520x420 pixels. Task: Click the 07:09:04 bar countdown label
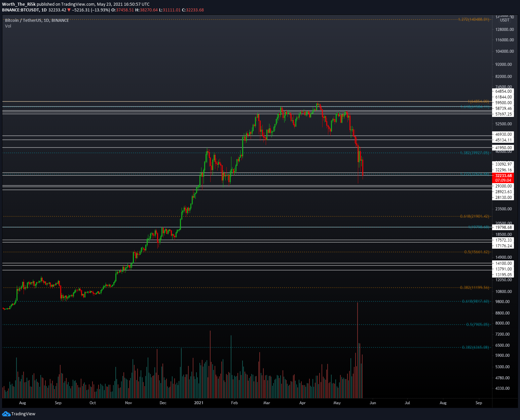504,180
